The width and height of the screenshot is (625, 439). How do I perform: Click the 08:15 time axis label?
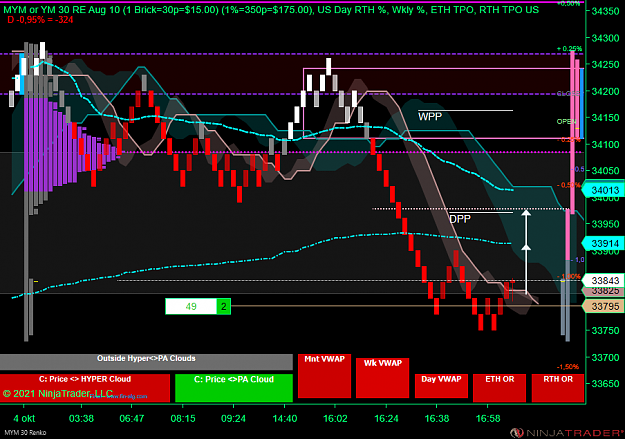click(x=183, y=419)
